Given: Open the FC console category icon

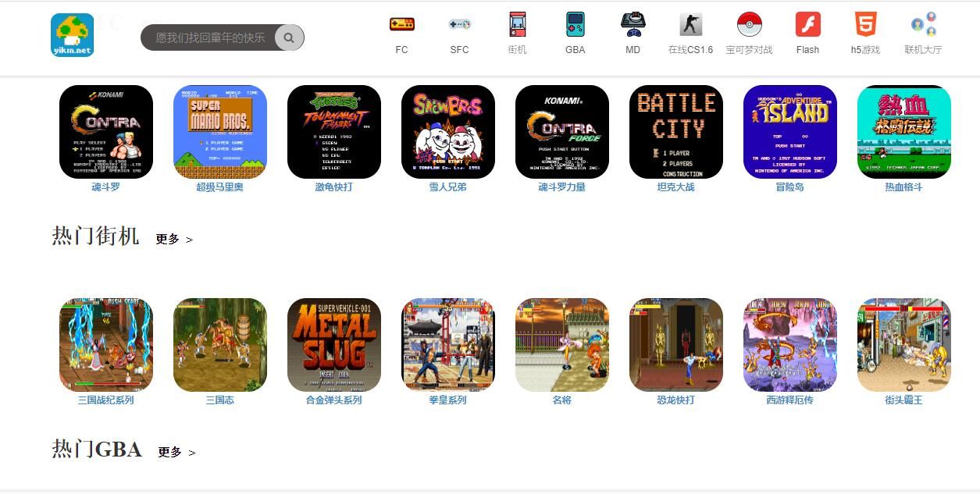Looking at the screenshot, I should pyautogui.click(x=402, y=24).
